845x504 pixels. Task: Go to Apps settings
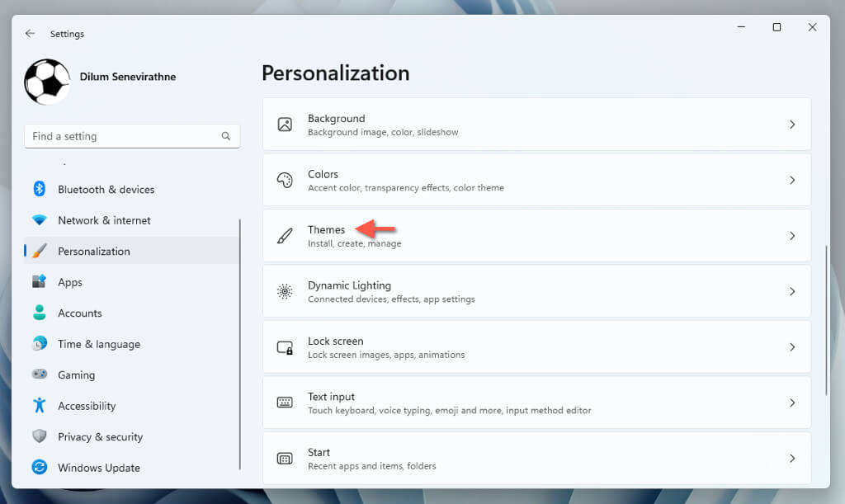coord(131,281)
